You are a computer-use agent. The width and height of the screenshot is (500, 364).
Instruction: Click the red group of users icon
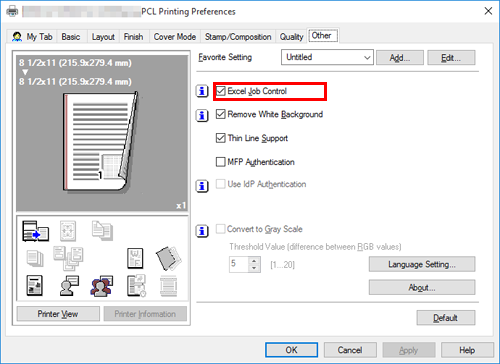coord(102,286)
